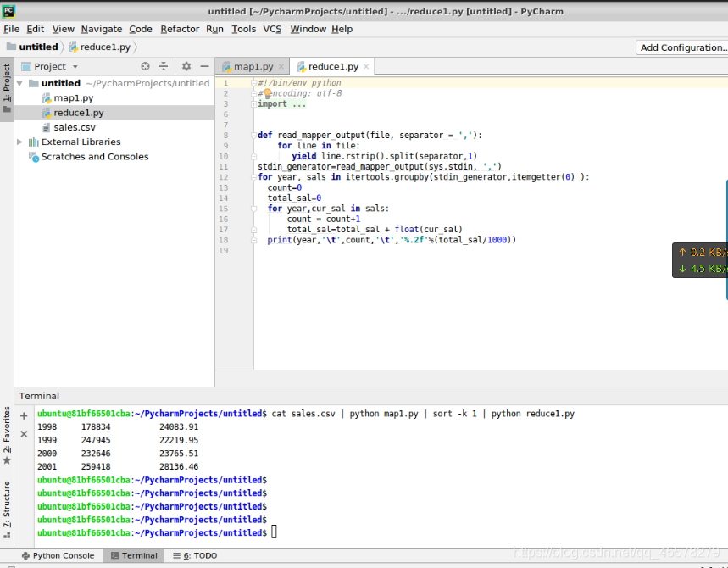Open the Code menu
This screenshot has height=568, width=728.
tap(141, 29)
